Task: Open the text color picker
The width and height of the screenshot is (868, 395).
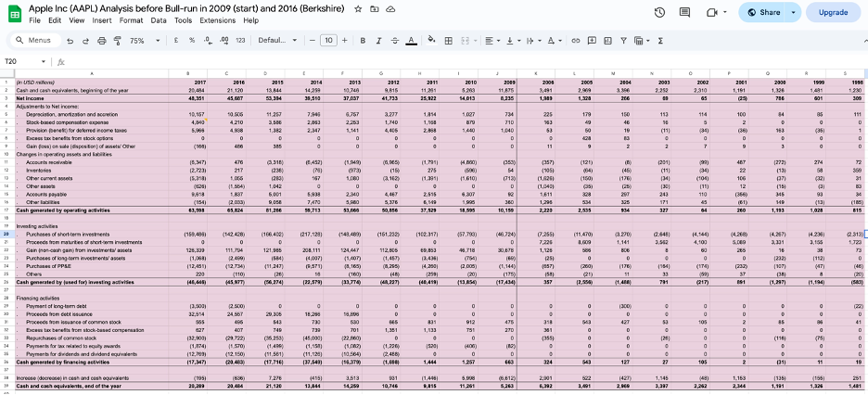Action: coord(411,41)
